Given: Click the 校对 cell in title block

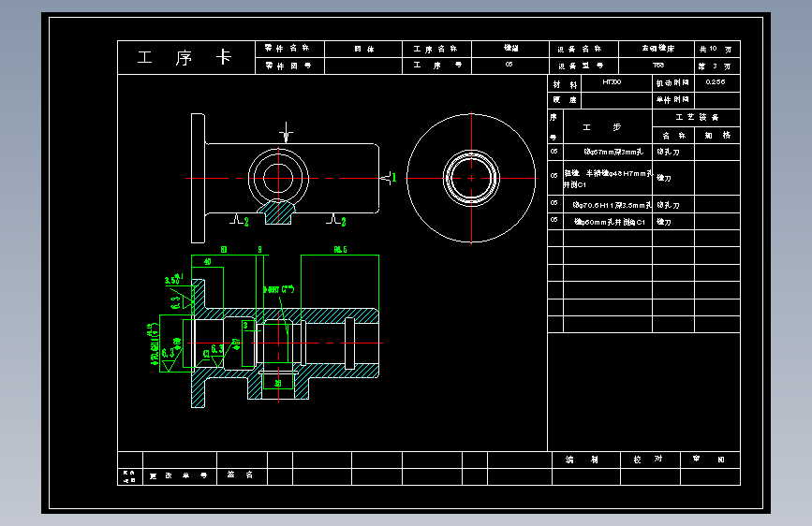Looking at the screenshot, I should [x=650, y=460].
